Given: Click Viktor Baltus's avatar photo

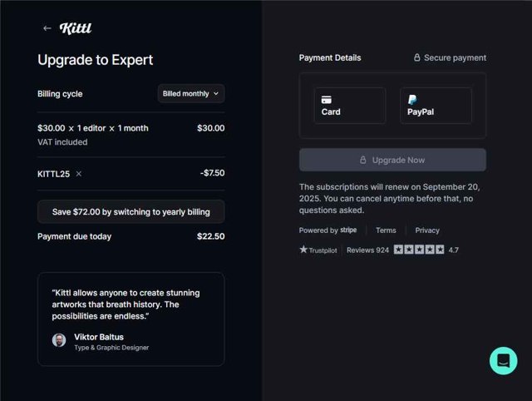Looking at the screenshot, I should coord(59,340).
